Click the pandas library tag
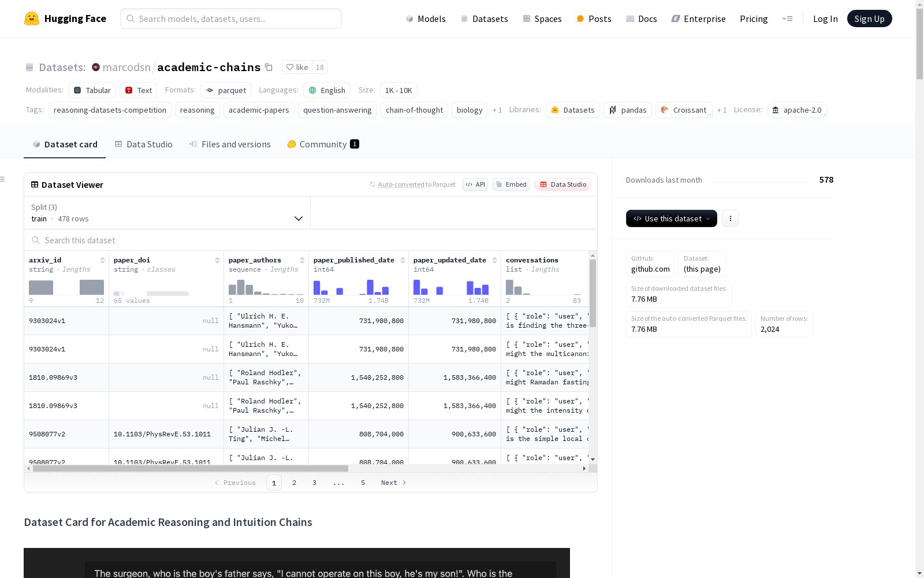 pos(628,110)
